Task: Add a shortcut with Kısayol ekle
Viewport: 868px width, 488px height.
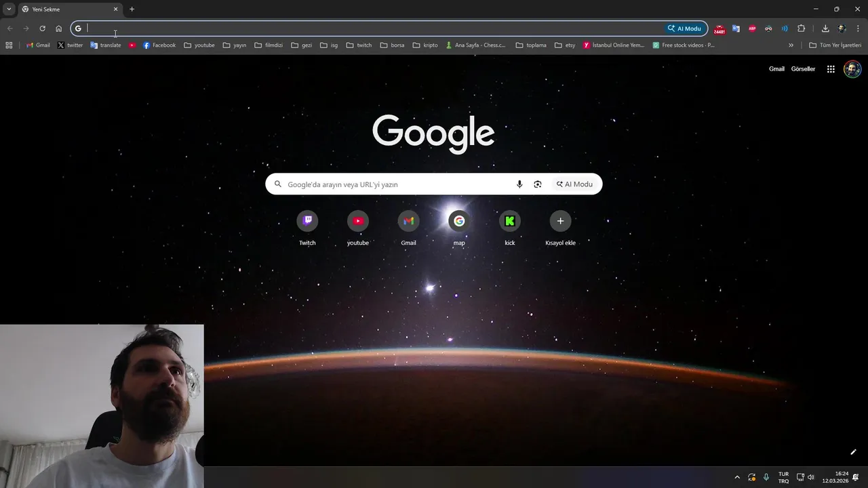Action: pyautogui.click(x=560, y=228)
